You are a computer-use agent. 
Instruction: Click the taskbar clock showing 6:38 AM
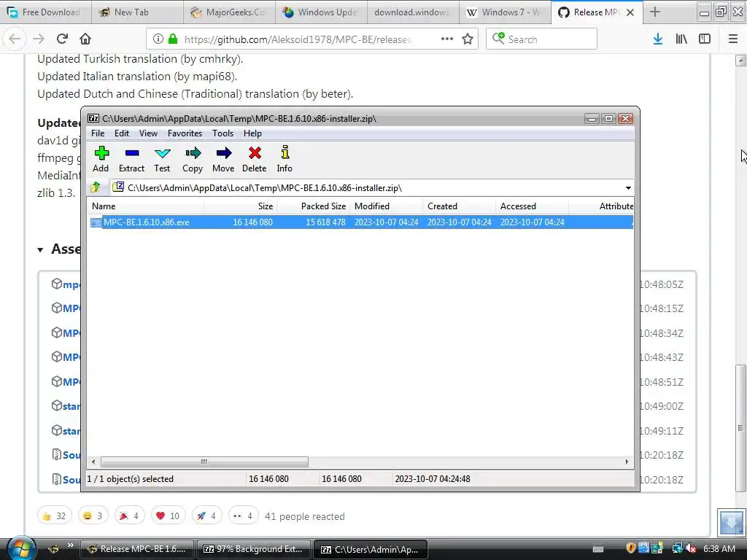719,549
